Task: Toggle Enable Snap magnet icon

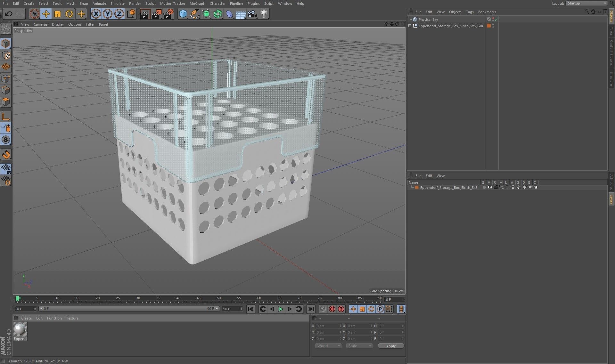Action: tap(6, 155)
